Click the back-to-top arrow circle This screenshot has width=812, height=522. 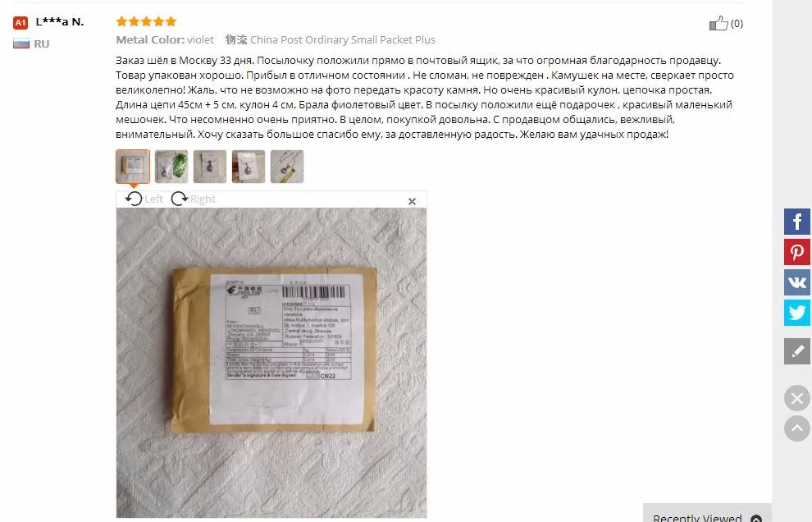click(797, 428)
